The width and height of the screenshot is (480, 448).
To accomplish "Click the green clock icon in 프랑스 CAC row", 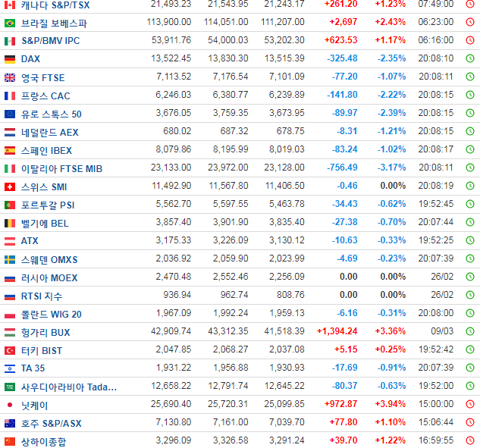I will (470, 95).
